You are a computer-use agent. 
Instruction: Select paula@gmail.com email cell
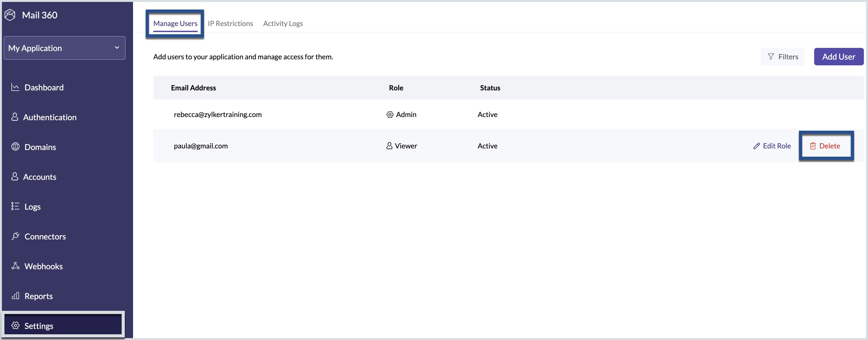pos(201,146)
